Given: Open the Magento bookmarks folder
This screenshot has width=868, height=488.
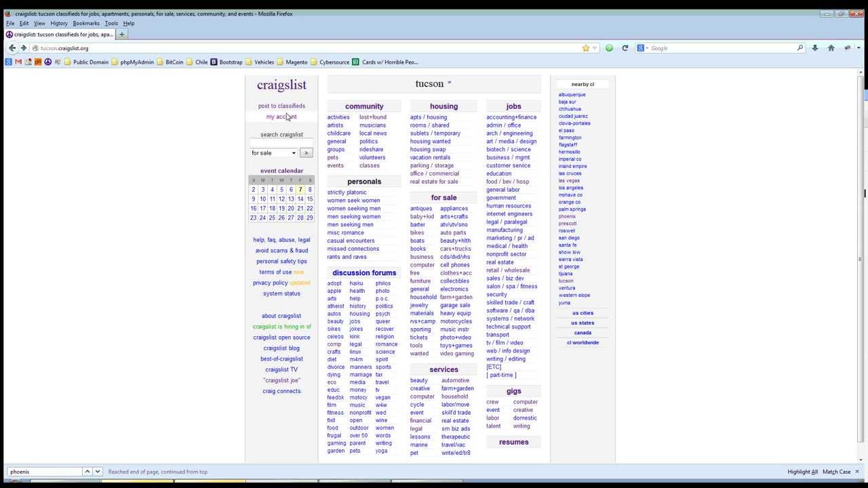Looking at the screenshot, I should [292, 62].
